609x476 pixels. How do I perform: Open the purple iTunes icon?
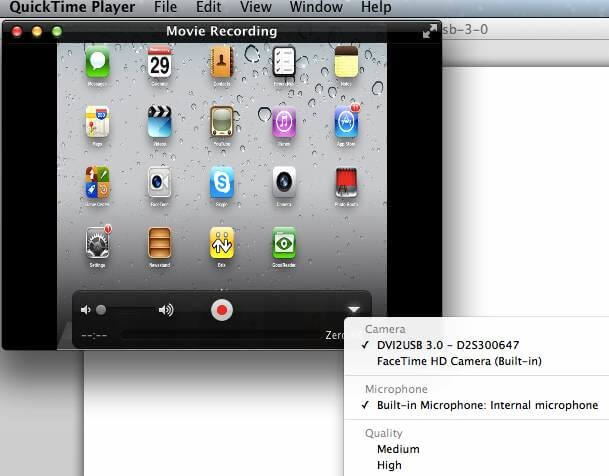(x=284, y=122)
